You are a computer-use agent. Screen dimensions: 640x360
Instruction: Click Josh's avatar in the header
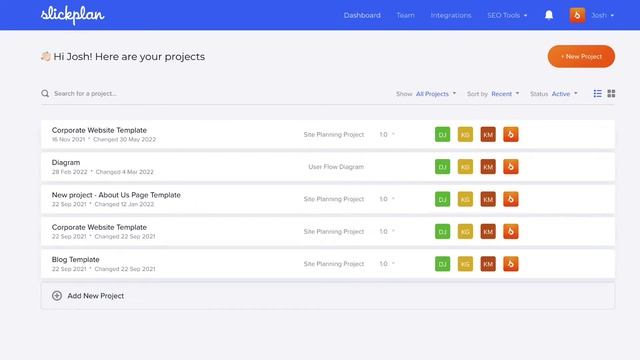point(577,15)
